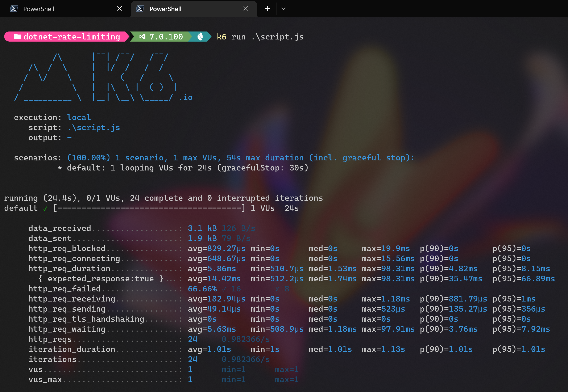Click the hand icon in prompt
Viewport: 568px width, 392px height.
200,37
